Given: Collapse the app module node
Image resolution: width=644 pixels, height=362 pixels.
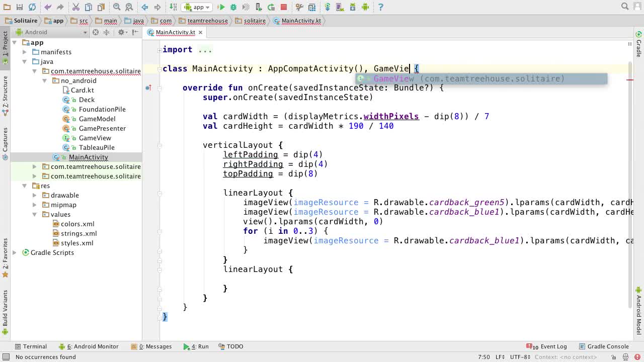Looking at the screenshot, I should (15, 43).
